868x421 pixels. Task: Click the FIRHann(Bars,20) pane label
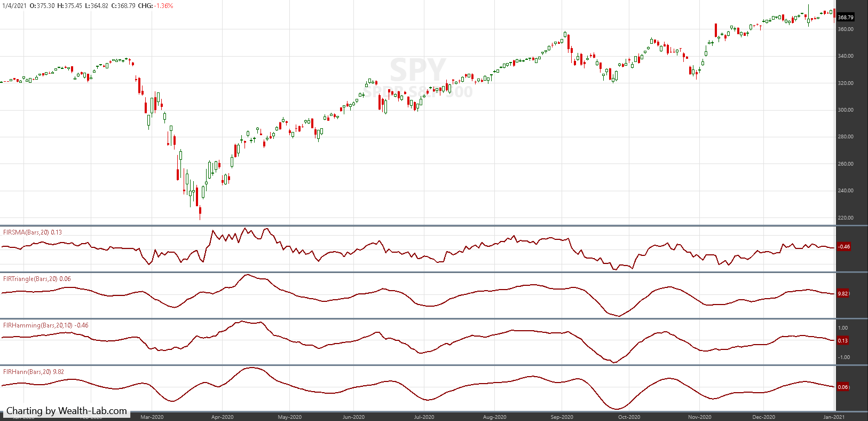(34, 372)
